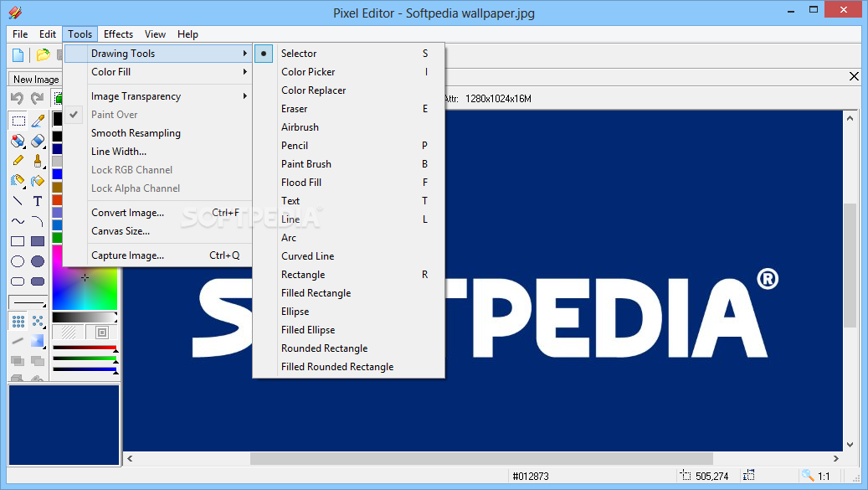868x490 pixels.
Task: Click the New file toolbar icon
Action: (x=18, y=54)
